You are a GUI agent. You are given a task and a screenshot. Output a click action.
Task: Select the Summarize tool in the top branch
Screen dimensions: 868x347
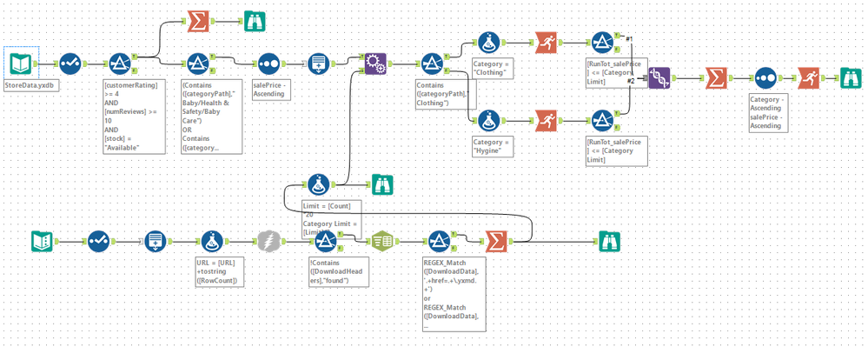point(196,22)
